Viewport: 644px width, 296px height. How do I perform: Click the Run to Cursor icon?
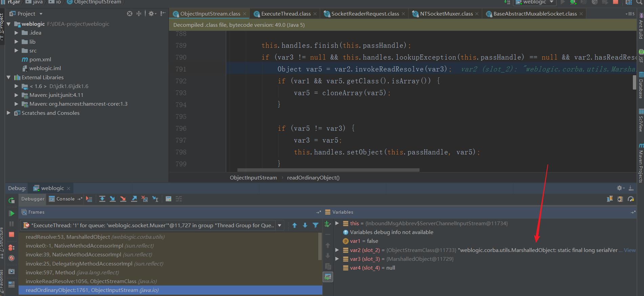155,199
